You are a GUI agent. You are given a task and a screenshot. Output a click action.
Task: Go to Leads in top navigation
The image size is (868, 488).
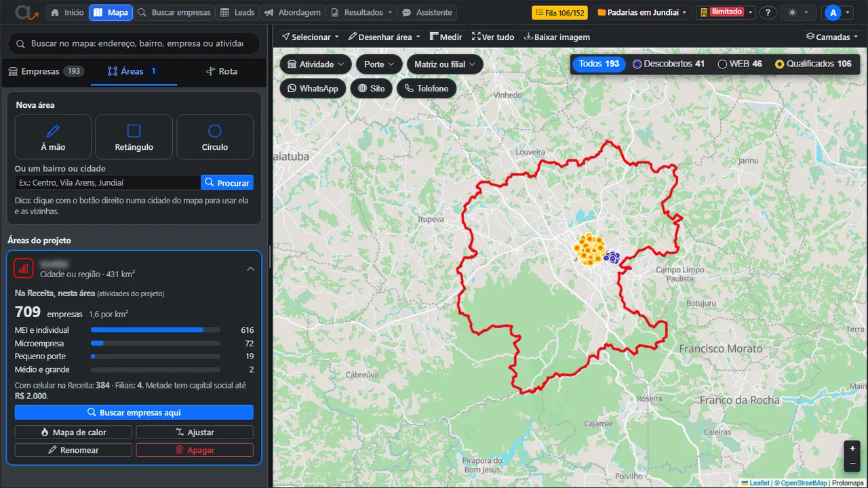(237, 13)
